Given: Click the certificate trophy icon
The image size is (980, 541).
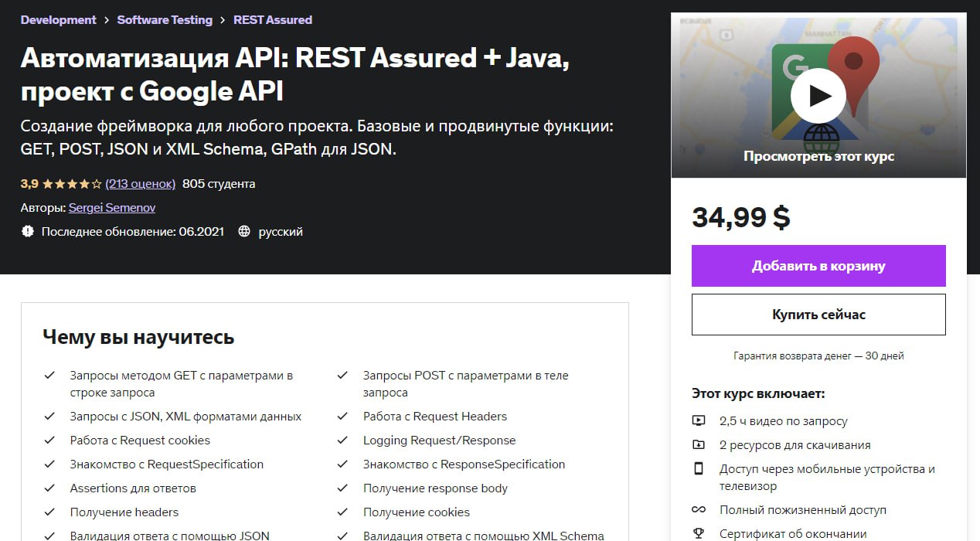Looking at the screenshot, I should point(699,534).
